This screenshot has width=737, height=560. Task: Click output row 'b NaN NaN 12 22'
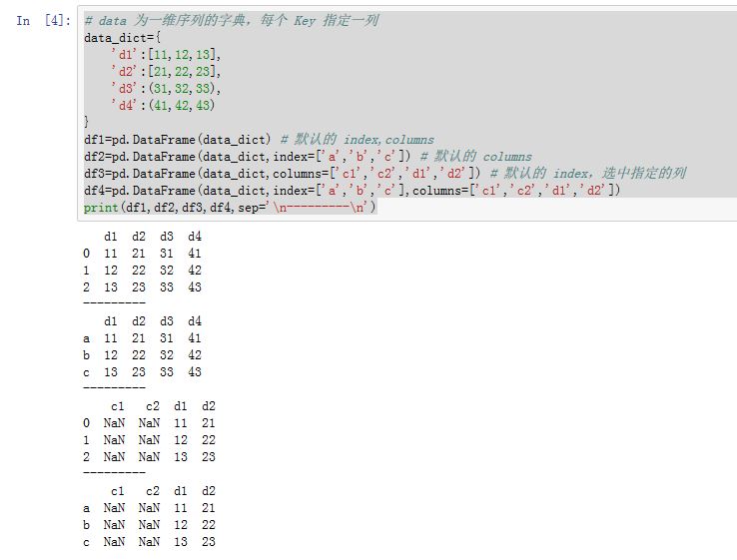point(149,525)
